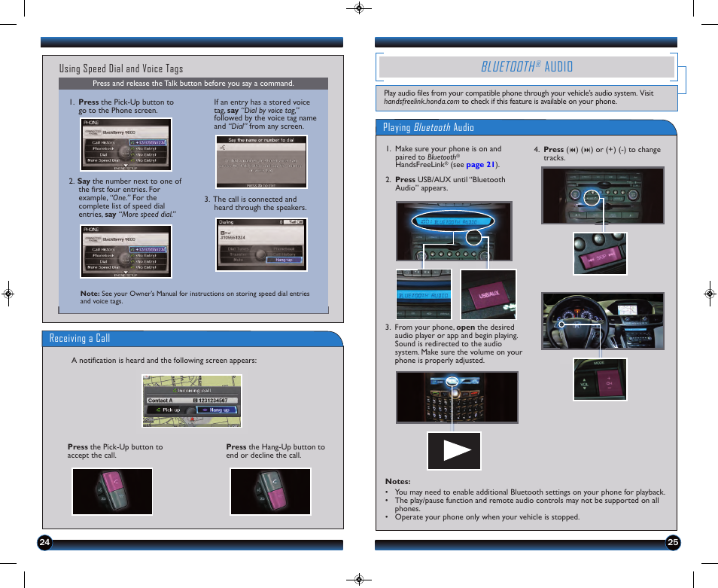The height and width of the screenshot is (588, 718).
Task: Select 'The call is connected and heard' step
Action: 255,203
